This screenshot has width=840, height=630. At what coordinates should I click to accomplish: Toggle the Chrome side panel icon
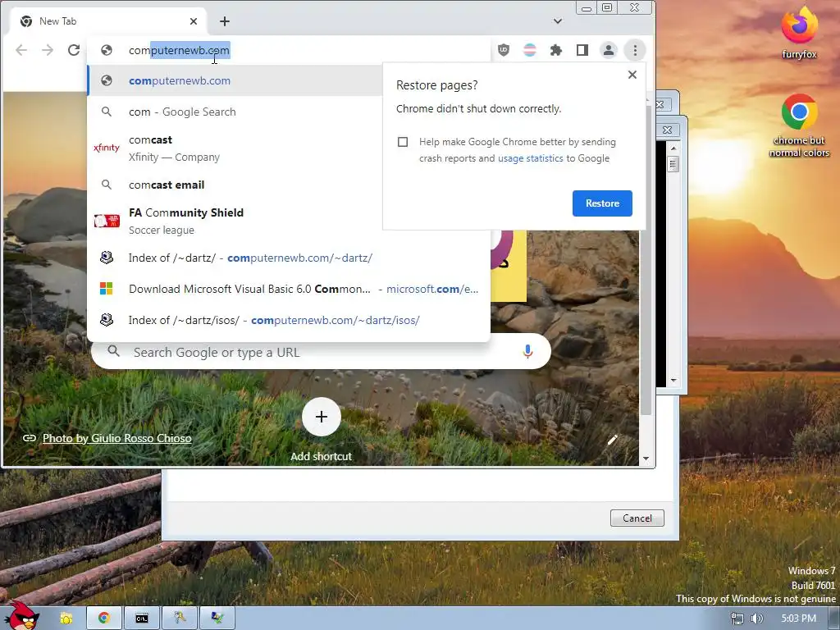pos(582,50)
